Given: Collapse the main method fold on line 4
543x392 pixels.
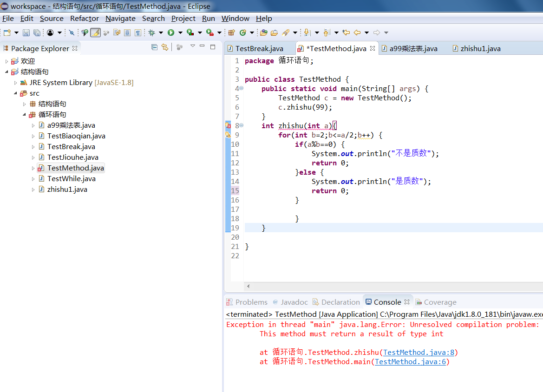Looking at the screenshot, I should click(242, 88).
